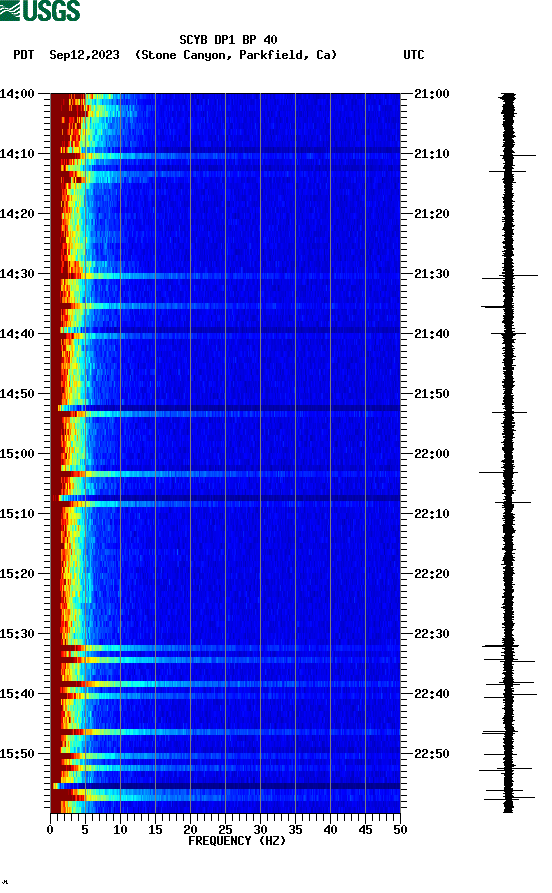Click the '14:50' PDT time label
Image resolution: width=552 pixels, height=893 pixels.
17,394
